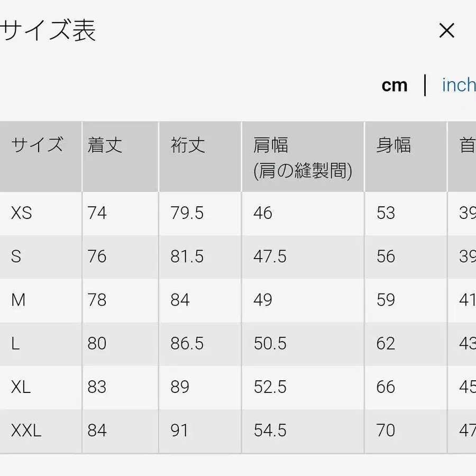Select the M size row label
Viewport: 476px width, 476px height.
(x=17, y=300)
